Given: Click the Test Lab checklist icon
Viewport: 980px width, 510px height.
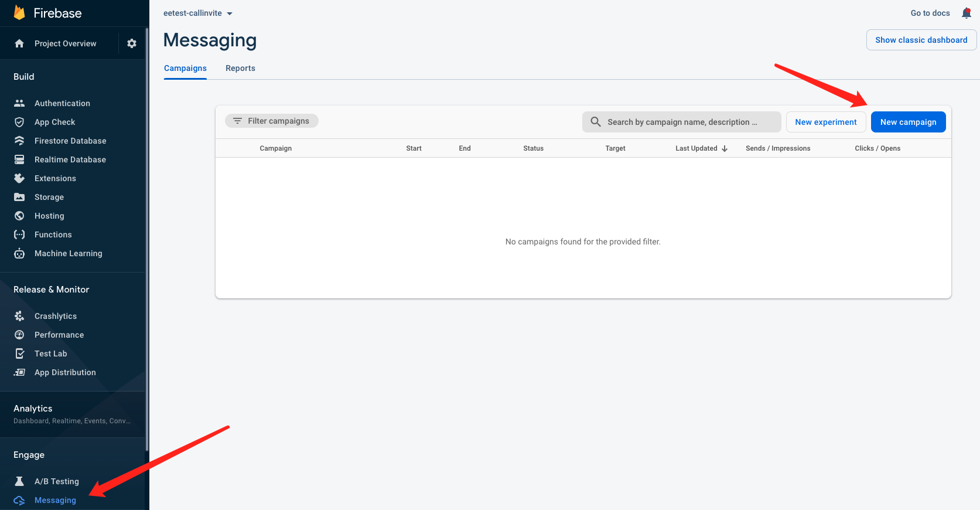Looking at the screenshot, I should (x=19, y=353).
